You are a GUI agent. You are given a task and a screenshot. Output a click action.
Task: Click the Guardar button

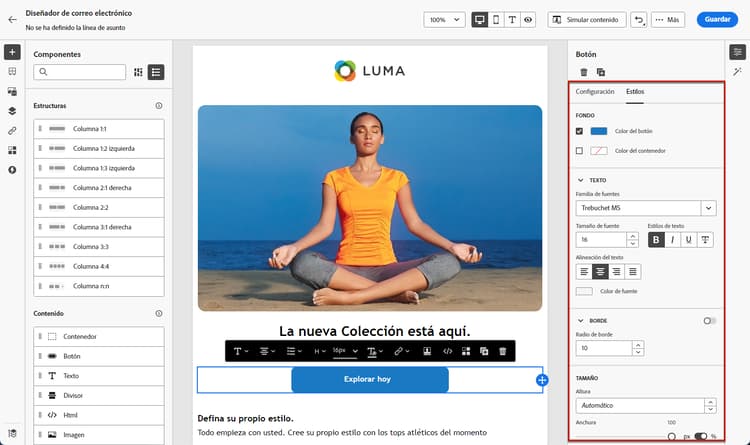click(717, 20)
